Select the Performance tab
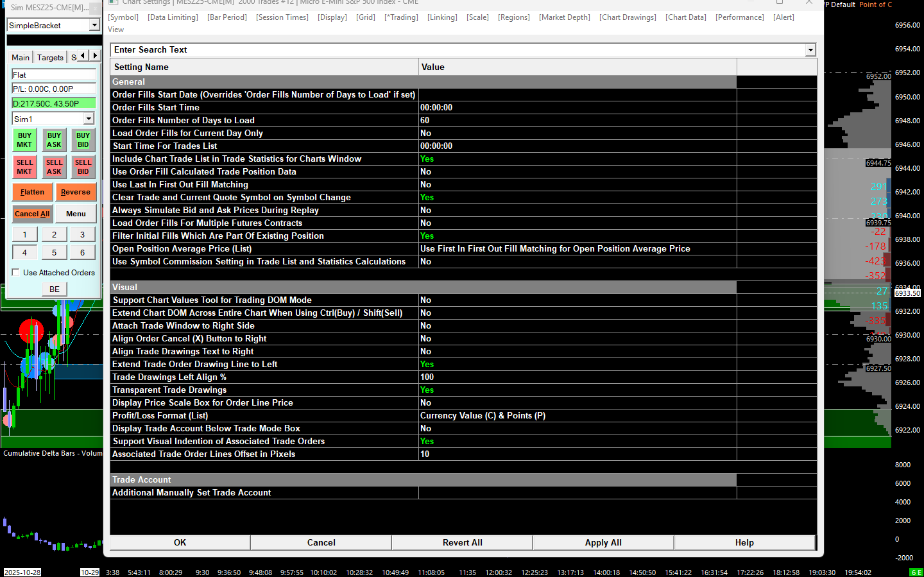This screenshot has width=924, height=577. tap(740, 17)
